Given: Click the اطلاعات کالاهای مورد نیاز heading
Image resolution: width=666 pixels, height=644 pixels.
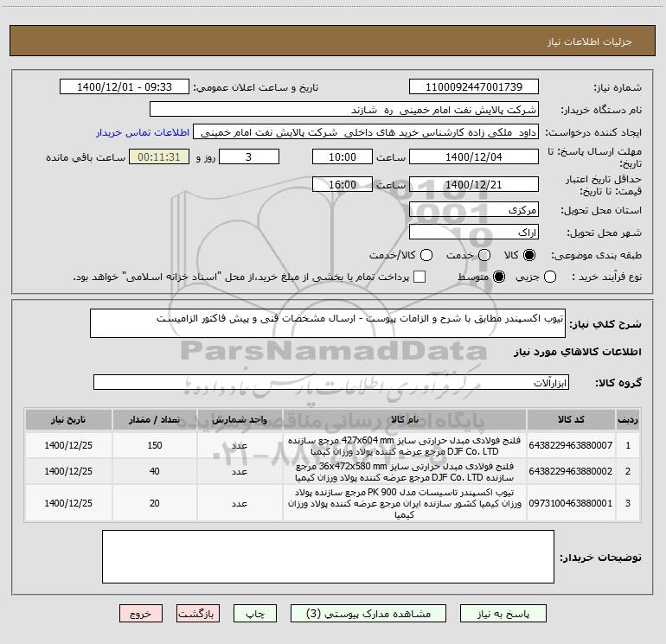Looking at the screenshot, I should pyautogui.click(x=578, y=352).
